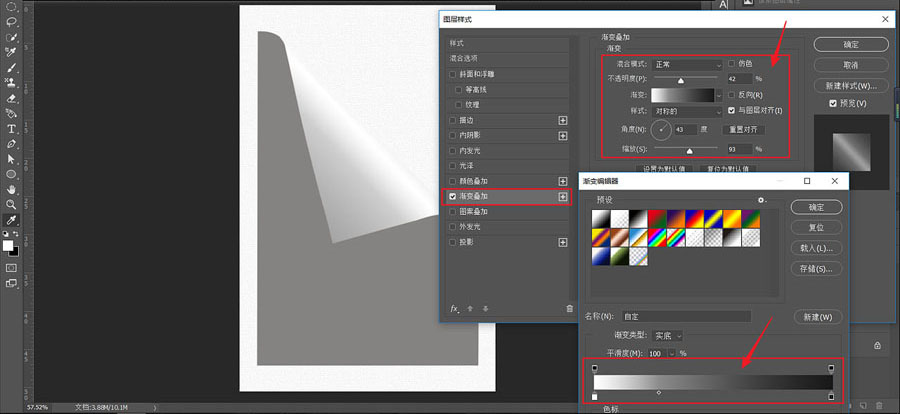Click the 角度(N) angle dial
The width and height of the screenshot is (900, 414).
(x=662, y=130)
